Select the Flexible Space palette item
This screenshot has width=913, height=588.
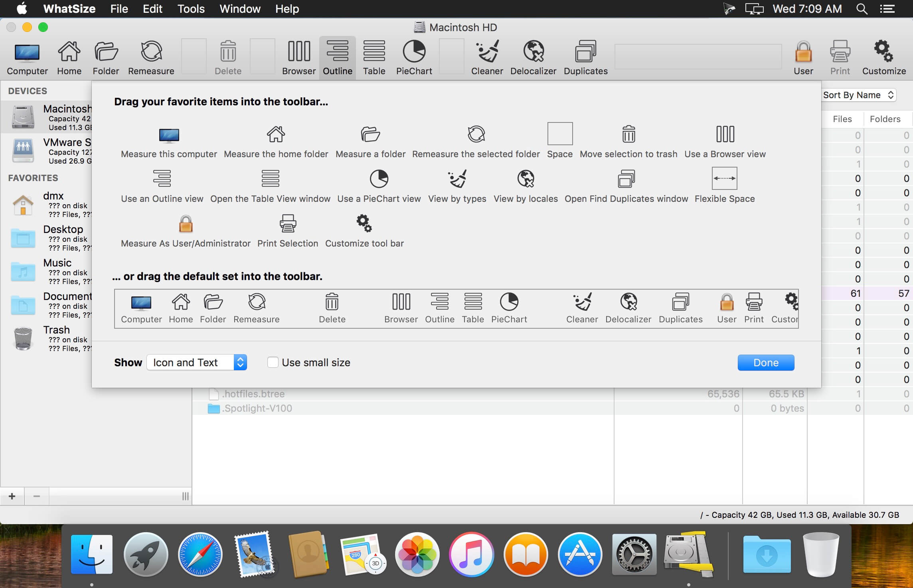[725, 185]
